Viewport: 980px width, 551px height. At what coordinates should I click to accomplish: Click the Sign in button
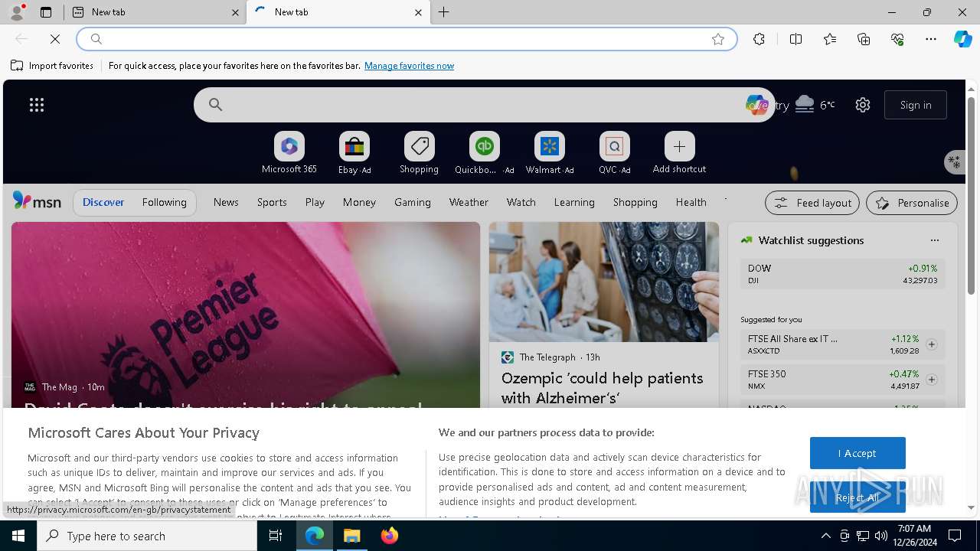[916, 105]
